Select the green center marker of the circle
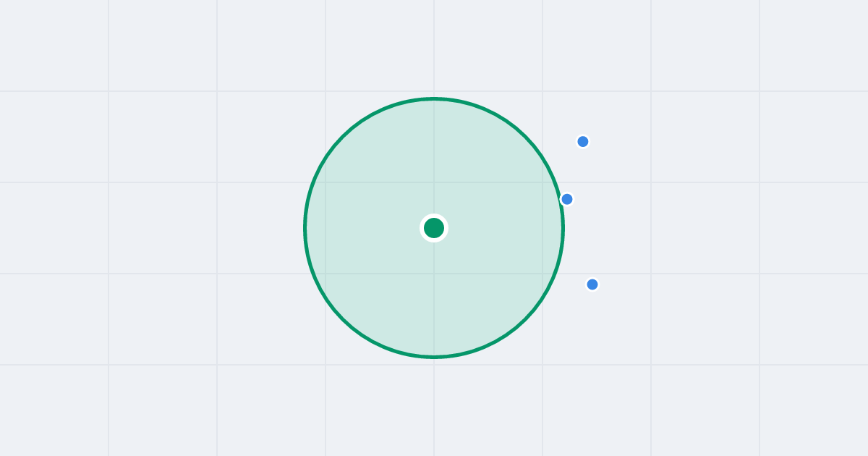Screen dimensions: 868x456 point(434,228)
